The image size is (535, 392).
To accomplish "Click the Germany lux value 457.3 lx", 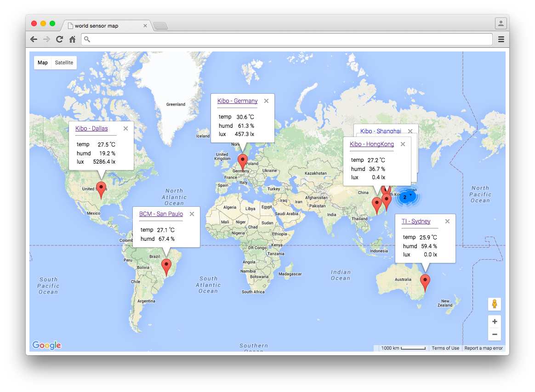I will click(x=245, y=134).
